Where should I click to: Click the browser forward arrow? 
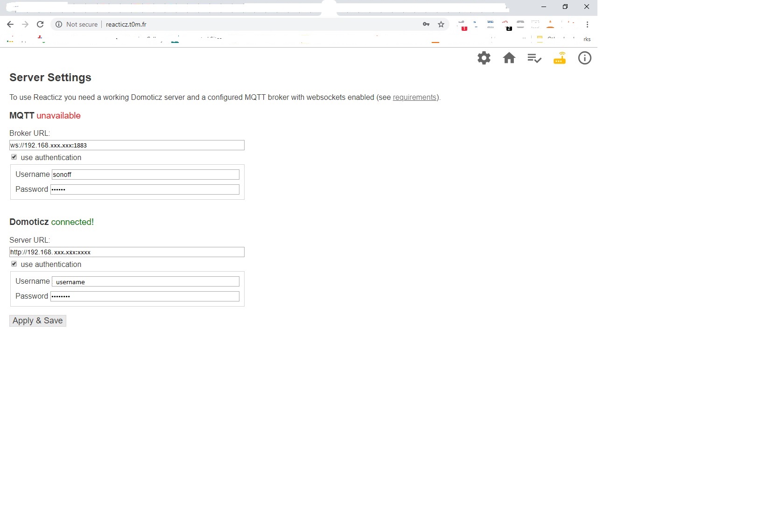click(25, 24)
